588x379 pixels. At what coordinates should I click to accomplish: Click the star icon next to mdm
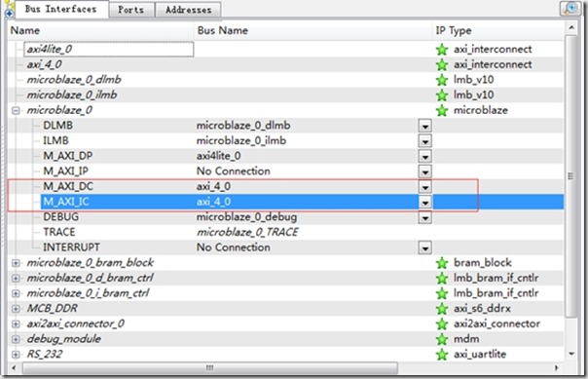tap(442, 339)
